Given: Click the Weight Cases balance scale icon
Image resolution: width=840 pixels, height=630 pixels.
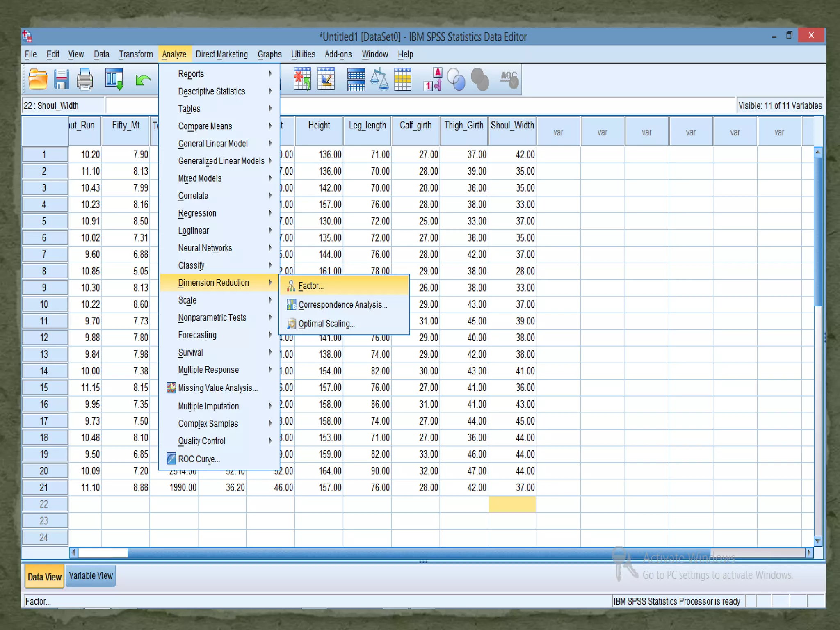Looking at the screenshot, I should [379, 79].
